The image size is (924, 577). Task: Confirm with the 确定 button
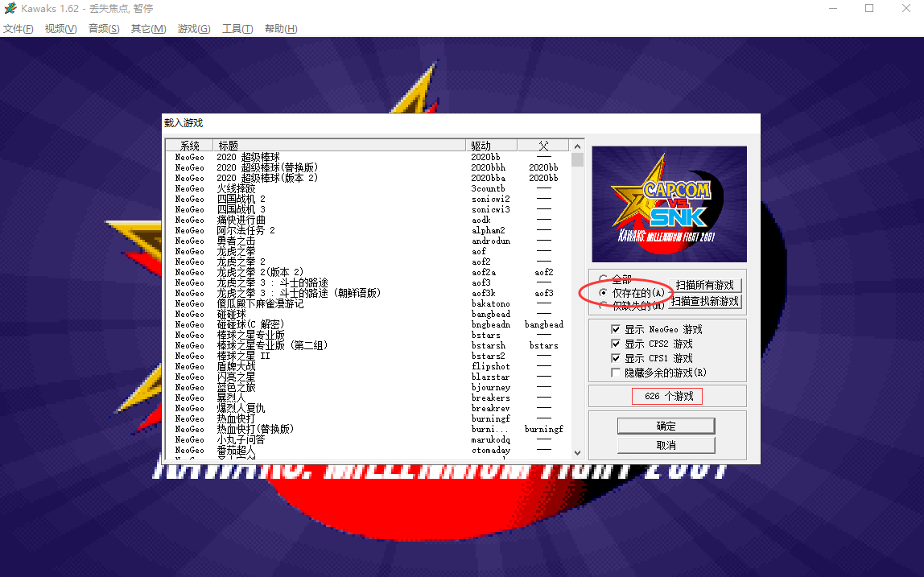[x=666, y=426]
